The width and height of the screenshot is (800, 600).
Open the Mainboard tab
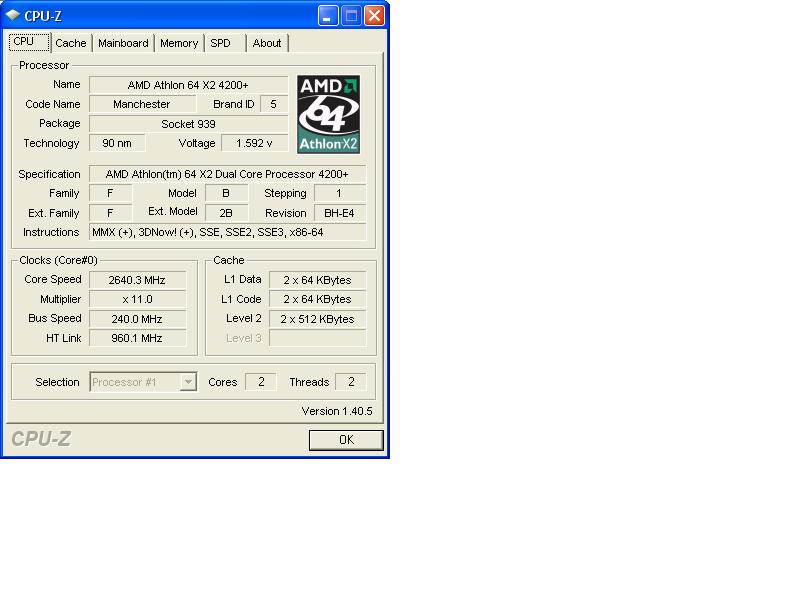(x=123, y=43)
